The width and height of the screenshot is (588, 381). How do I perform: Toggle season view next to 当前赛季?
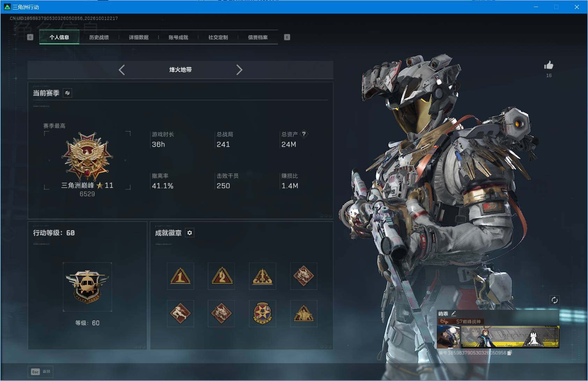pyautogui.click(x=67, y=93)
